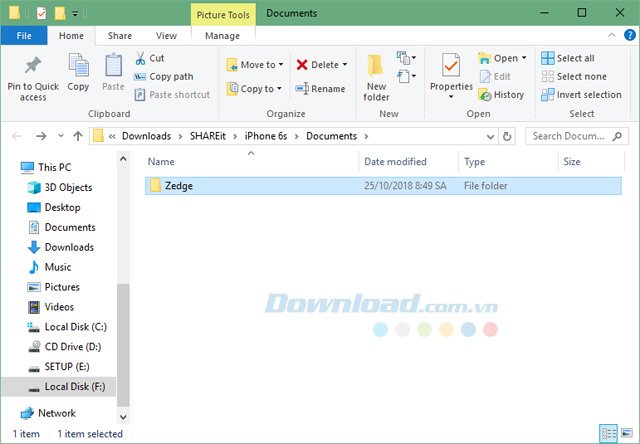
Task: Click the Paste clipboard icon
Action: pyautogui.click(x=113, y=65)
